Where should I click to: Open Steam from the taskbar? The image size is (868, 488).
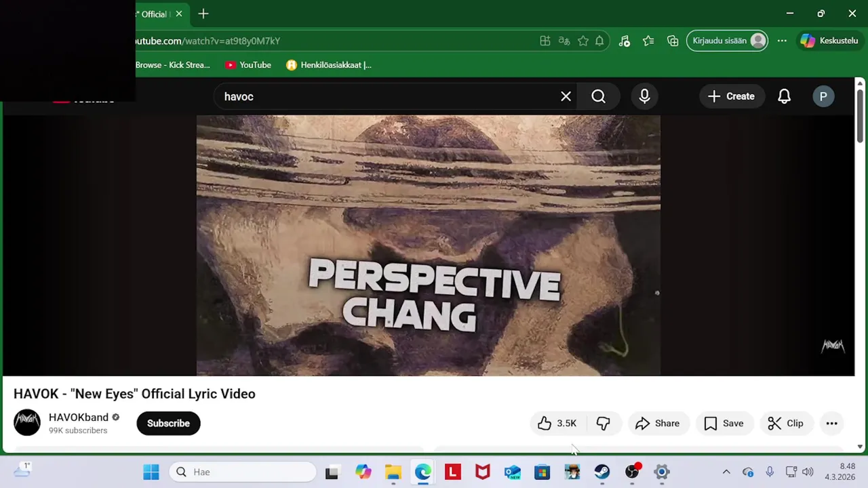[x=602, y=472]
